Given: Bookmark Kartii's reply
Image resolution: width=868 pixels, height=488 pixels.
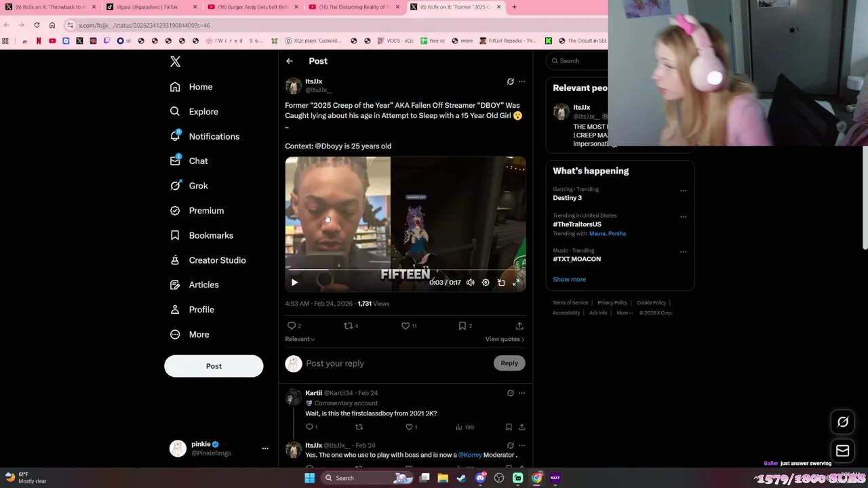Looking at the screenshot, I should click(509, 427).
